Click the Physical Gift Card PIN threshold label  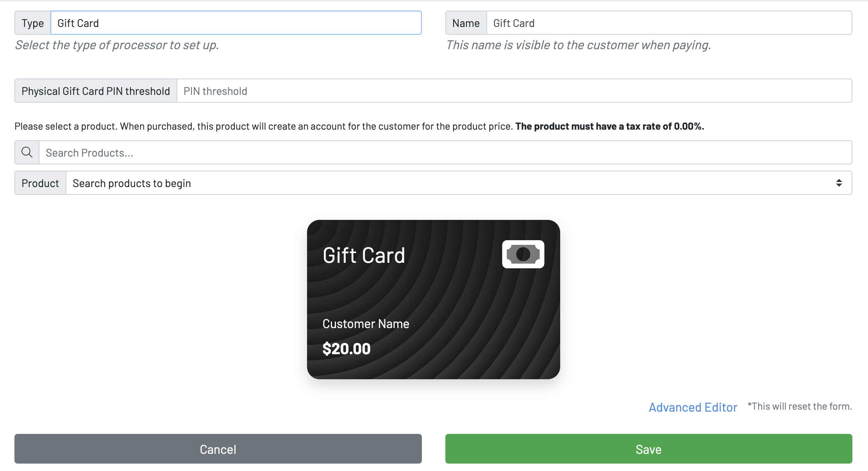tap(95, 91)
